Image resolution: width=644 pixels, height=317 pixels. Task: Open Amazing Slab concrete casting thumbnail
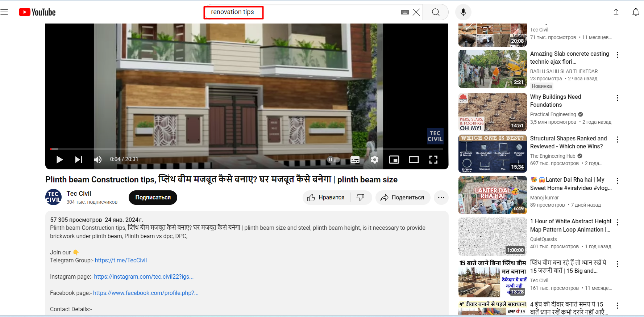click(x=493, y=69)
